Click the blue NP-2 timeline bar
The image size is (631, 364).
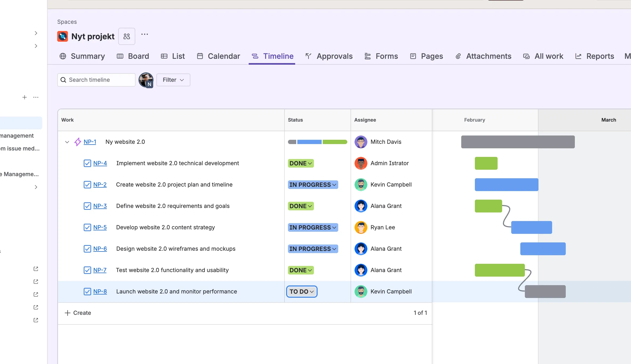point(506,185)
